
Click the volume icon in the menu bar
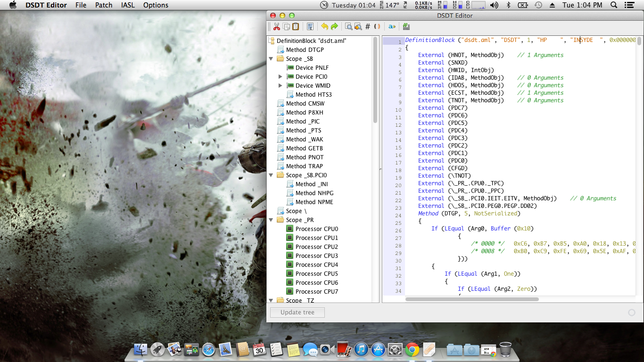click(494, 5)
